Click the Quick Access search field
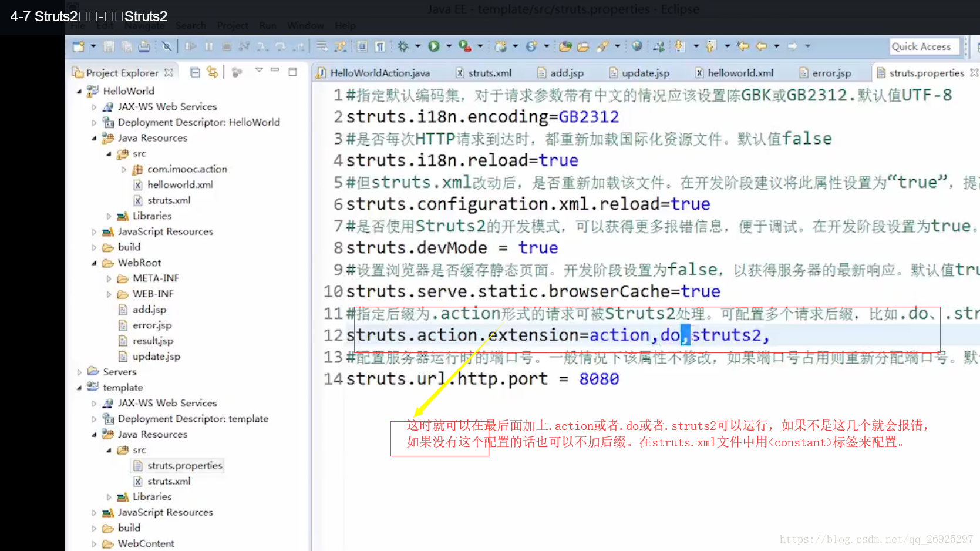The height and width of the screenshot is (551, 980). 925,46
